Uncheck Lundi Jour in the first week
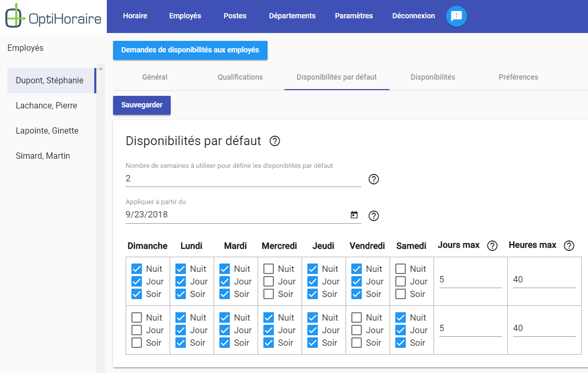Screen dimensions: 588x373 tap(180, 281)
